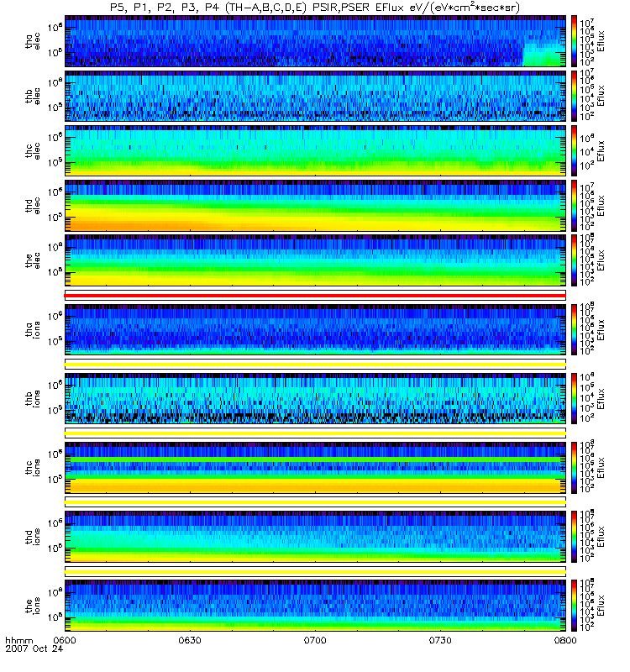The height and width of the screenshot is (672, 630).
Task: Click the '0800' time axis label
Action: [565, 640]
